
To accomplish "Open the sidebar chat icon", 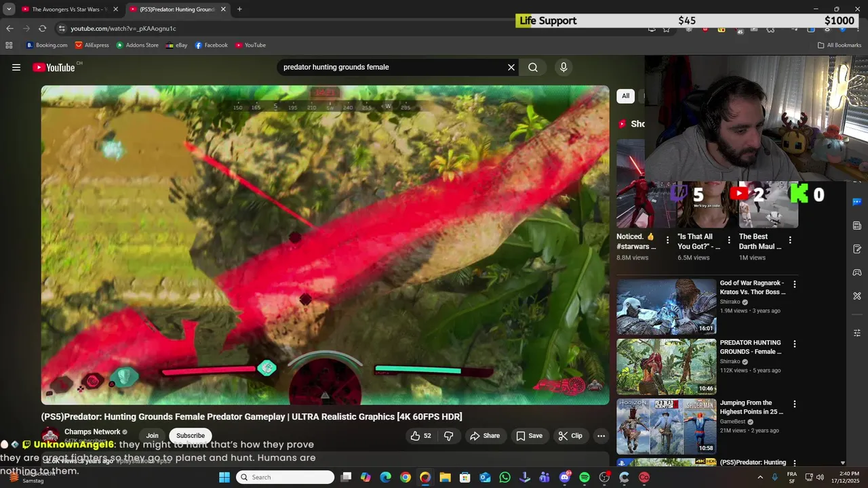I will pyautogui.click(x=857, y=202).
